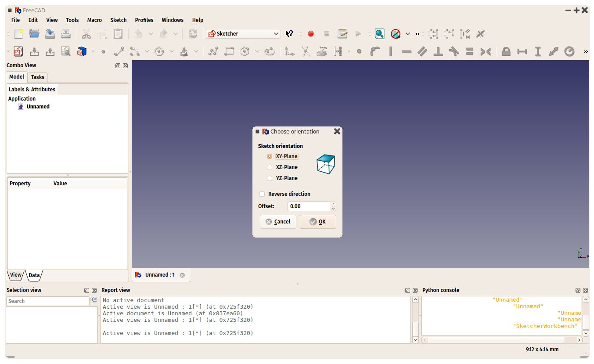This screenshot has height=364, width=594.
Task: Apply the Perpendicular constraint tool
Action: (438, 51)
